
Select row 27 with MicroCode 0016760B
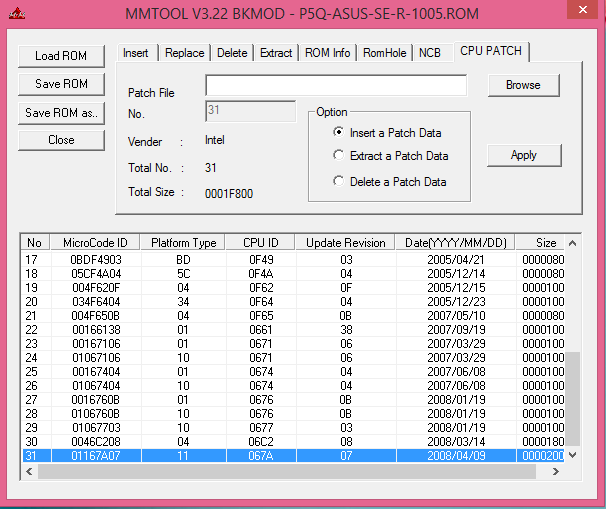[x=293, y=400]
